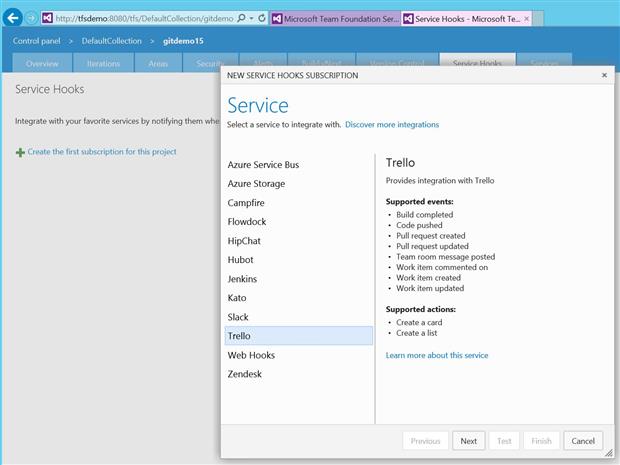Screen dimensions: 620x465
Task: Click the Next button
Action: point(469,441)
